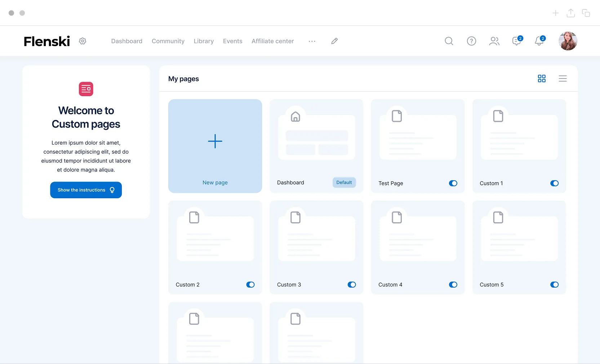Switch to grid view layout
The image size is (600, 364).
pyautogui.click(x=542, y=79)
